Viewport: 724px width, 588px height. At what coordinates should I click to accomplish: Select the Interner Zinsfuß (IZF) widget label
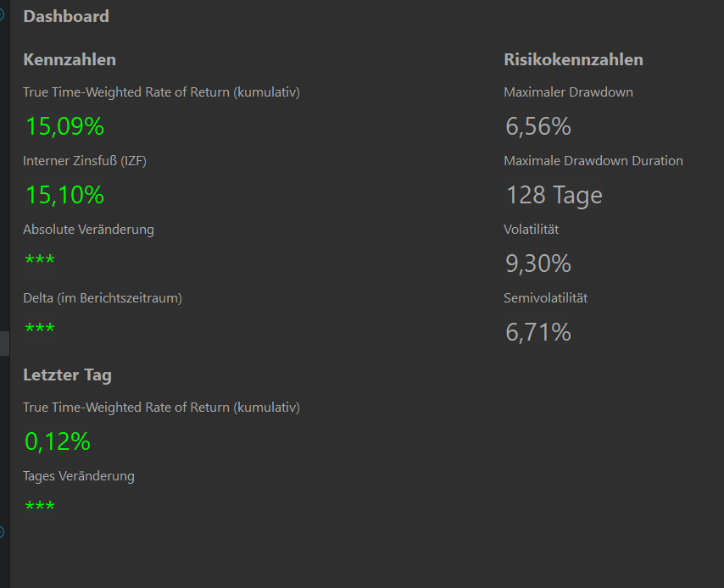85,161
